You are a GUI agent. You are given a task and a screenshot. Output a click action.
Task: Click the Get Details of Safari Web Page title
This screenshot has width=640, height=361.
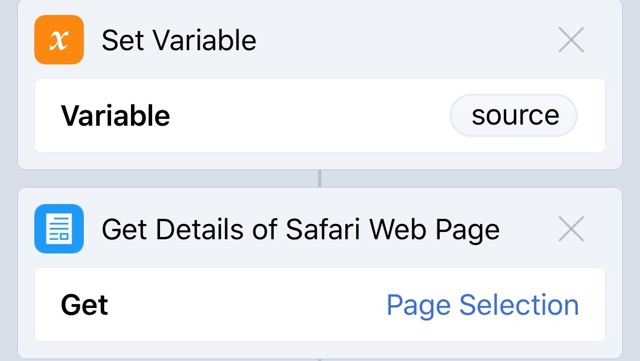point(300,230)
